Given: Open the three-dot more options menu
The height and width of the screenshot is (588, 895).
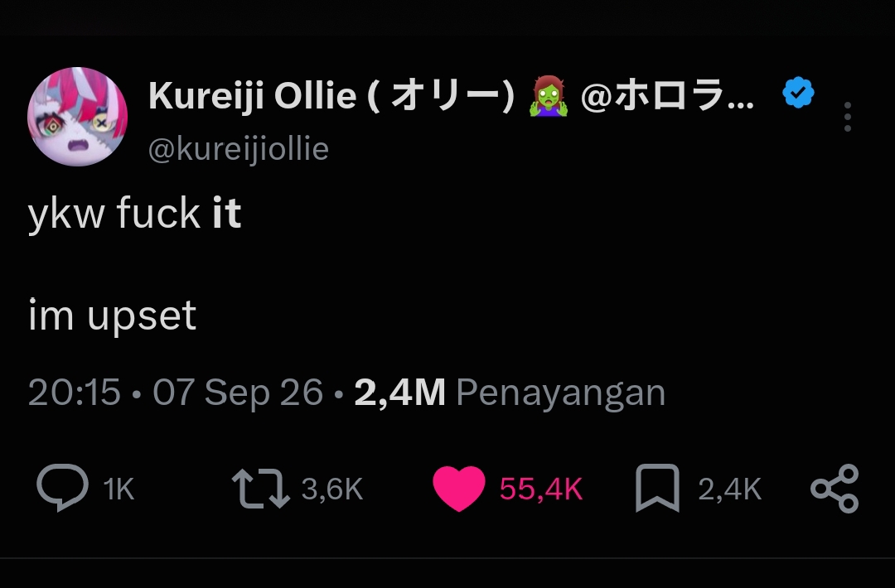Looking at the screenshot, I should click(848, 117).
